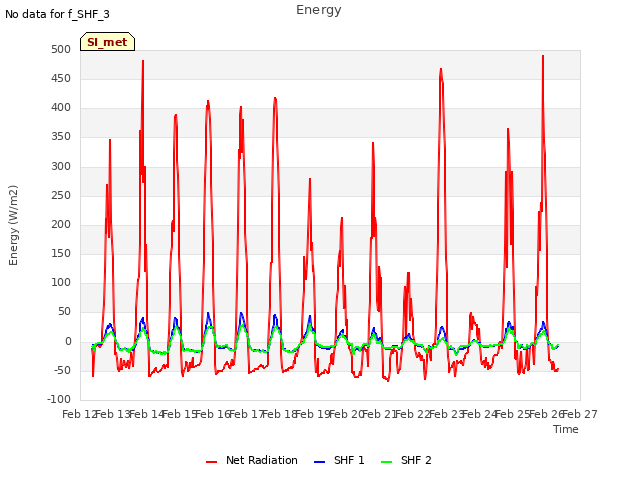
Task: Click the 250 y-axis tick label
Action: [x=61, y=195]
